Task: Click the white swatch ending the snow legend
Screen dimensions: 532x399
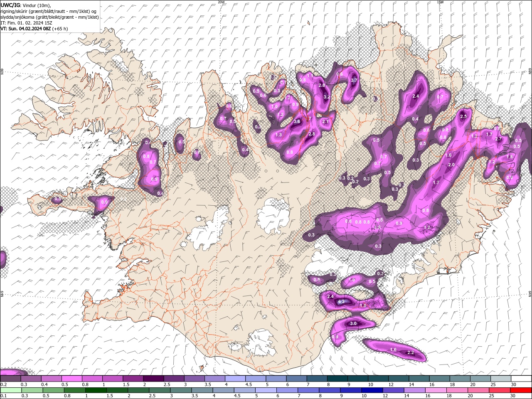Action: [x=521, y=379]
